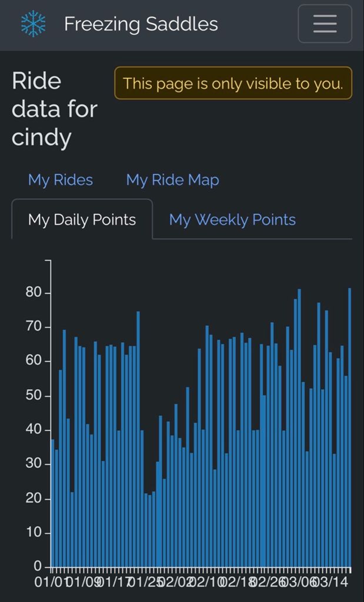The image size is (364, 602).
Task: Click the 10 label on the y-axis
Action: click(x=34, y=533)
